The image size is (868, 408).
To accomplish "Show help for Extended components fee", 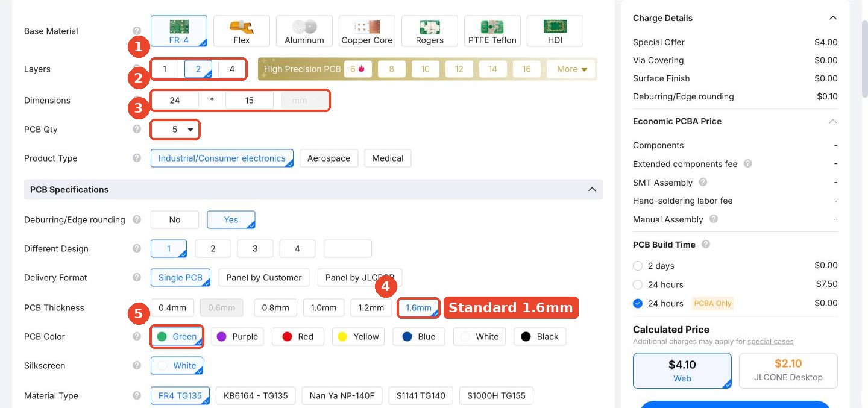I will pos(748,164).
